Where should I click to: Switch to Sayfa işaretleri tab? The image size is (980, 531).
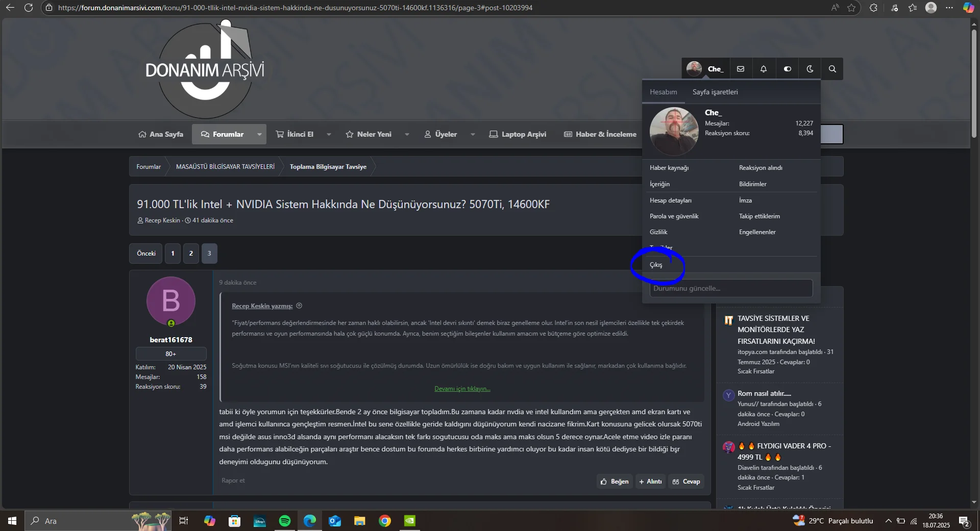715,92
